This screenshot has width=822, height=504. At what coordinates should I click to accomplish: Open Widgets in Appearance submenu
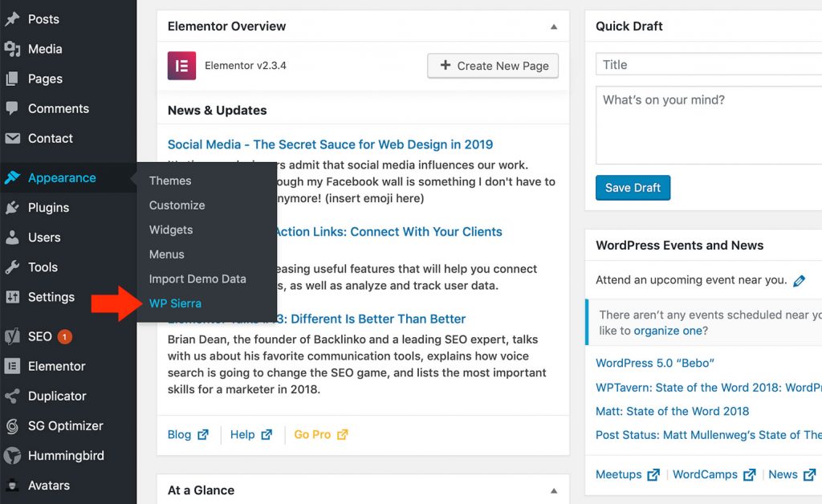(171, 230)
